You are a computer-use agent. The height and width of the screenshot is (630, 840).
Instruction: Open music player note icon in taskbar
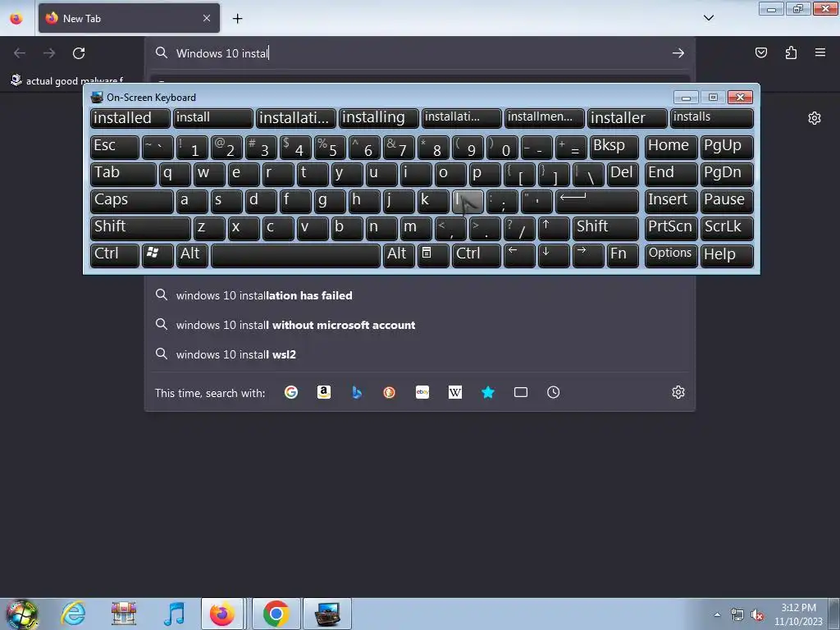[x=175, y=614]
